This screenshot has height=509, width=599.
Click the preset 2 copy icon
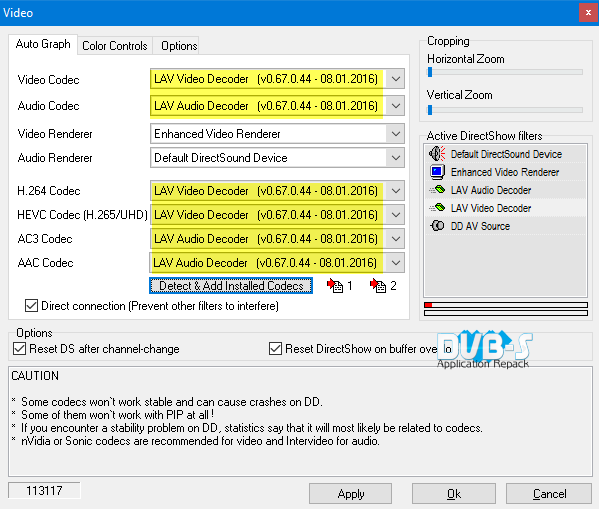[x=378, y=285]
